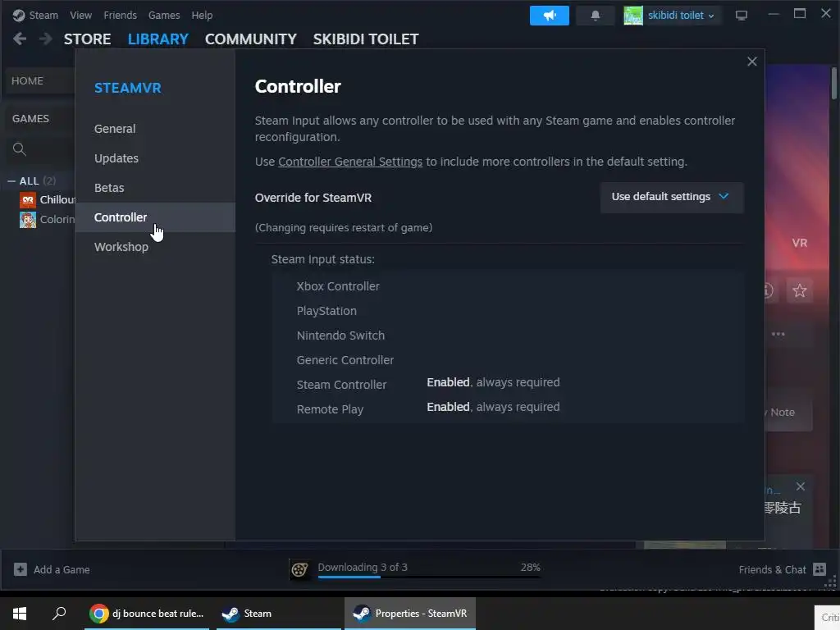The width and height of the screenshot is (840, 630).
Task: Click the Chillout VR game icon
Action: point(28,200)
